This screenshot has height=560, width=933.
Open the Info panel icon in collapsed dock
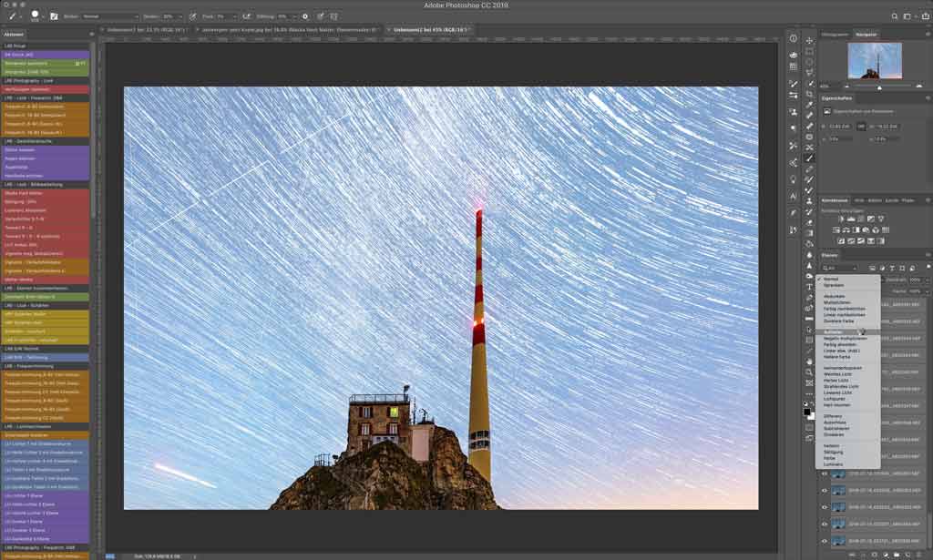pos(794,38)
